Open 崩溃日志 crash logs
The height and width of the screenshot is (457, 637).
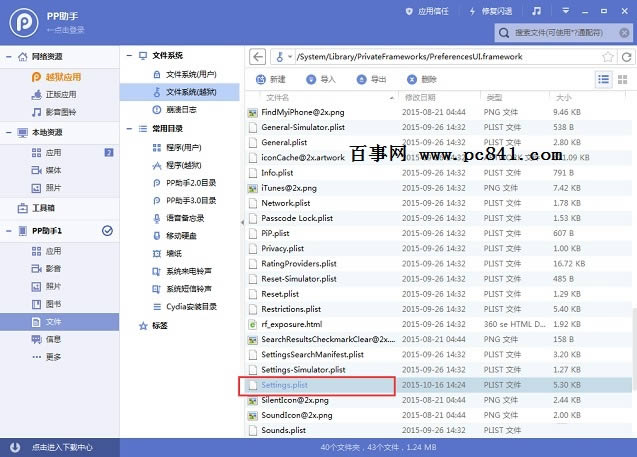point(175,110)
